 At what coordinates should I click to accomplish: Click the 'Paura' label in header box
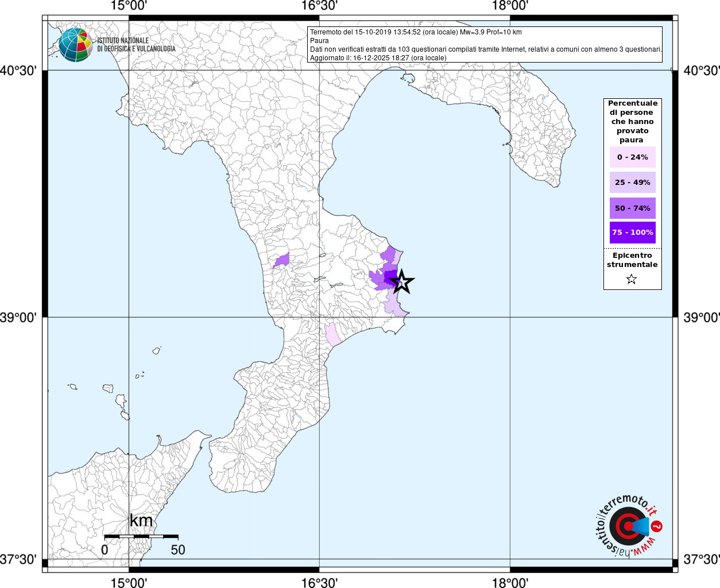(x=319, y=41)
